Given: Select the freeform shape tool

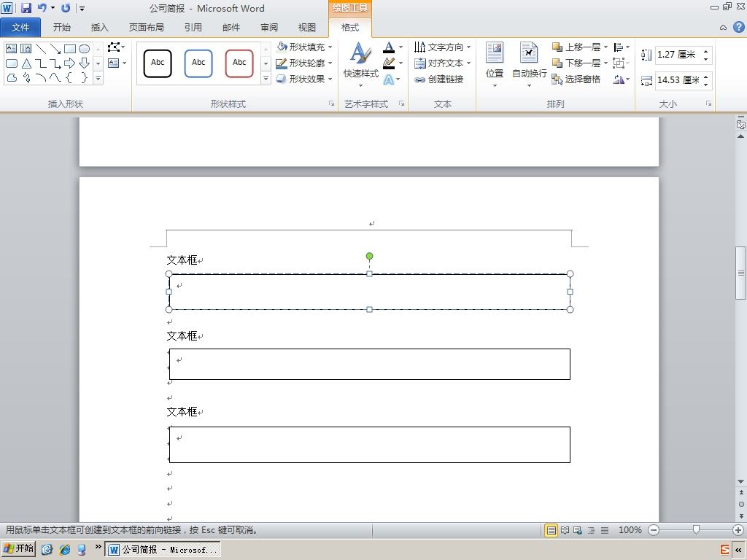Looking at the screenshot, I should point(12,77).
